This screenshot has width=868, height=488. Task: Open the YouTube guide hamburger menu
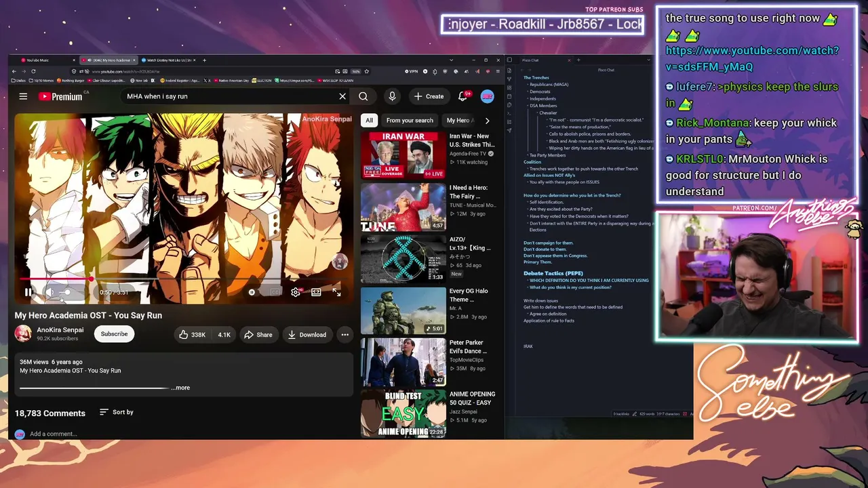tap(23, 96)
